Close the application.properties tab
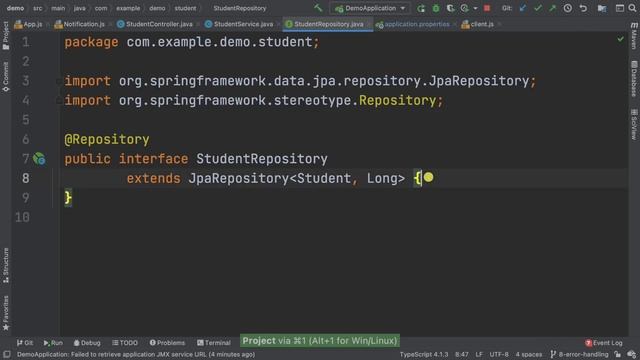 coord(454,24)
